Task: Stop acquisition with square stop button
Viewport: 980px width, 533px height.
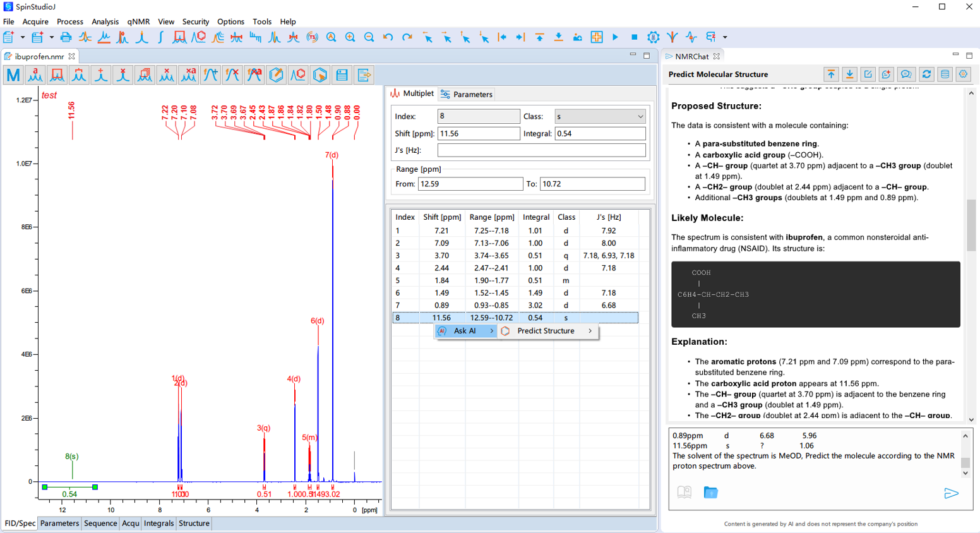Action: [x=634, y=37]
